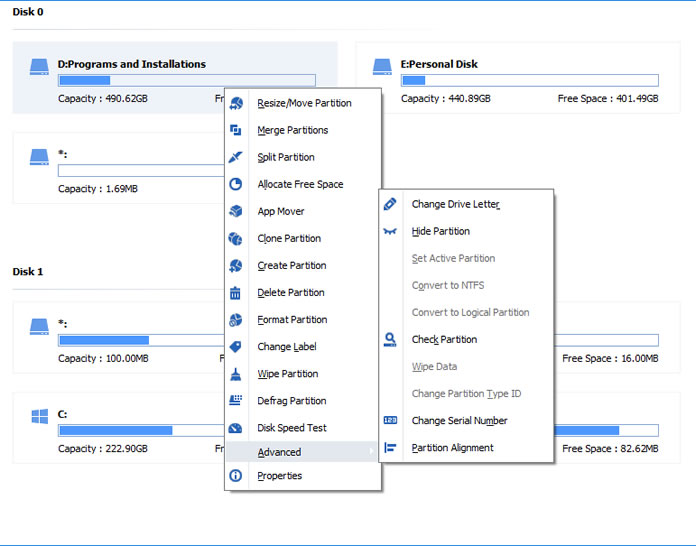Click the Wipe Partition broom icon
This screenshot has width=696, height=546.
click(x=236, y=374)
